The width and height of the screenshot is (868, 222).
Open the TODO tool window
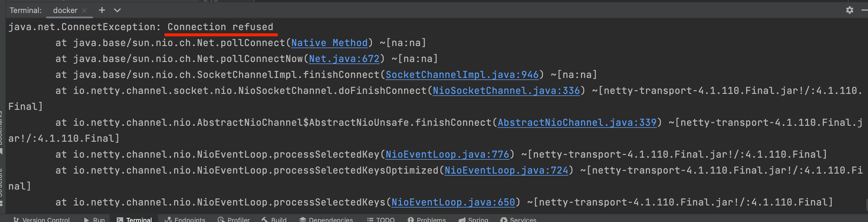[381, 219]
